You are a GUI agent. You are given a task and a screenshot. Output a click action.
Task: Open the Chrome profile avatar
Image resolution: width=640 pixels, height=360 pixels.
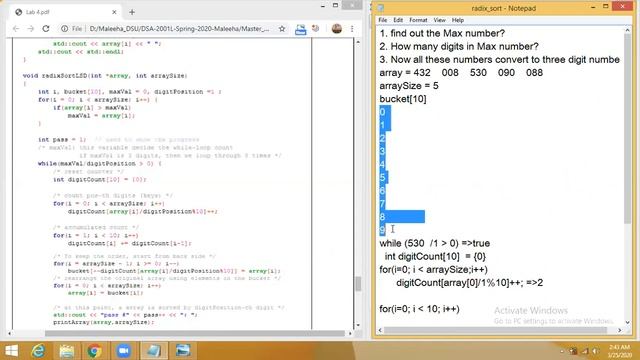click(337, 29)
